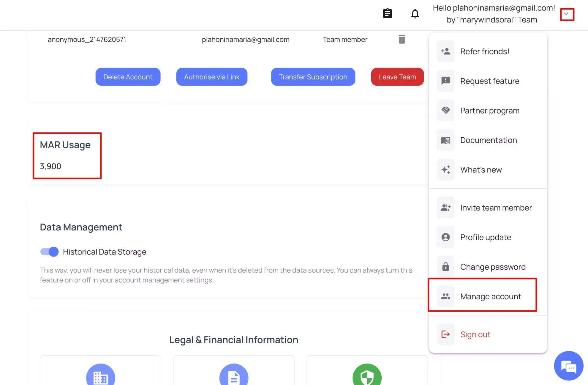Click the red Leave Team button
588x385 pixels.
[x=397, y=77]
